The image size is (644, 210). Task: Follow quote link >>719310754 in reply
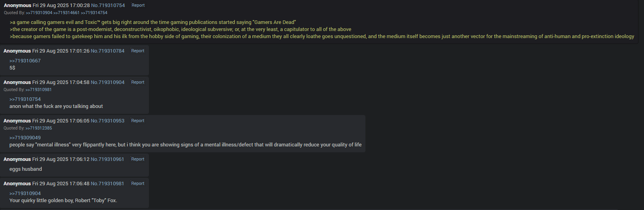tap(25, 99)
